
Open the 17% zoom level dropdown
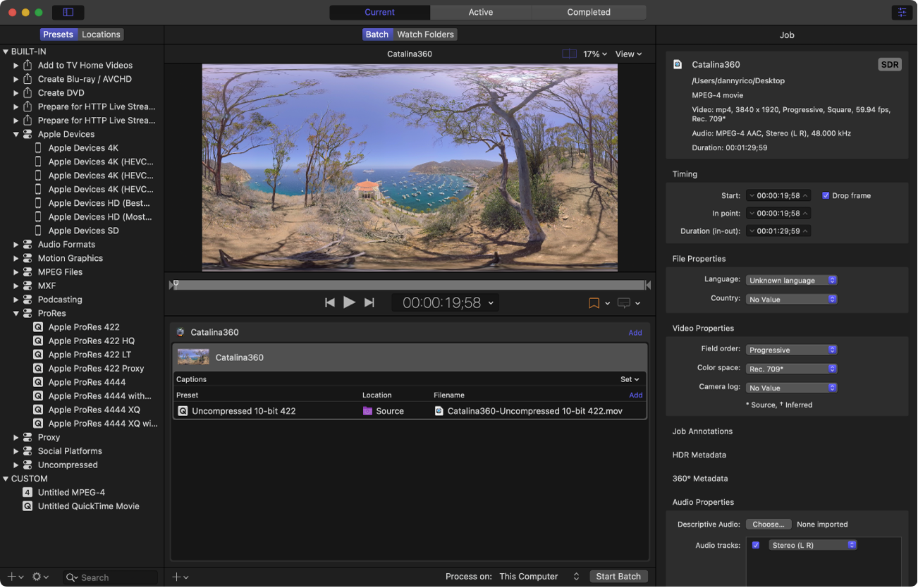click(595, 54)
